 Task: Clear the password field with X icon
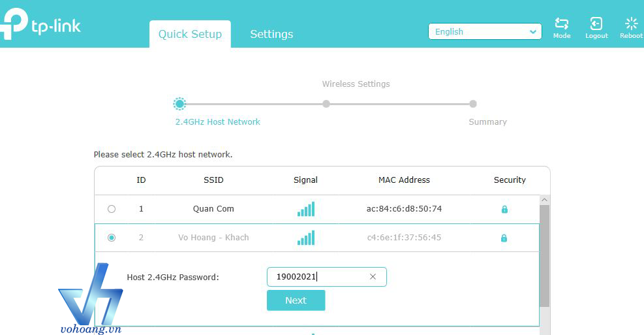pos(373,277)
